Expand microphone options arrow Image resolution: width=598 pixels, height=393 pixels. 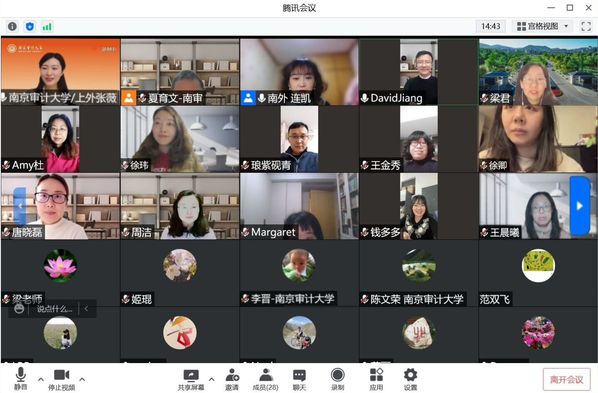(41, 379)
